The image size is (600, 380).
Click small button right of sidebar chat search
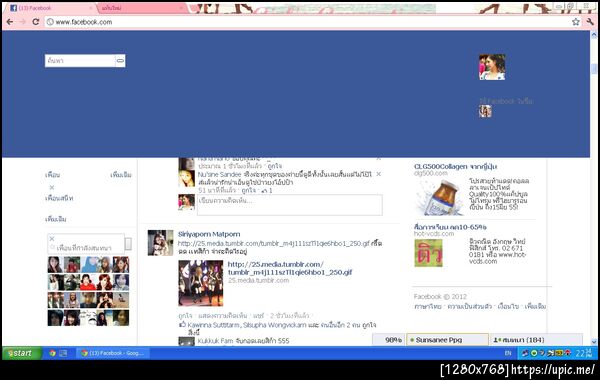(x=129, y=244)
